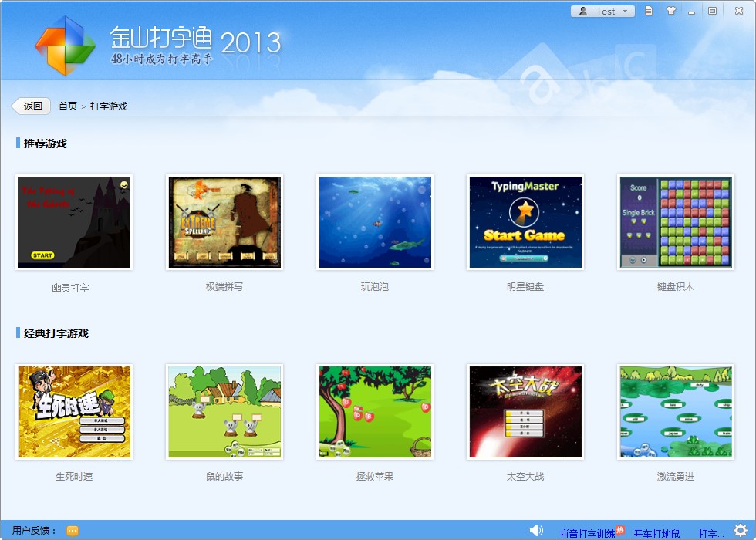Click the 经典打字游戏 section heading
This screenshot has width=756, height=540.
(x=56, y=333)
